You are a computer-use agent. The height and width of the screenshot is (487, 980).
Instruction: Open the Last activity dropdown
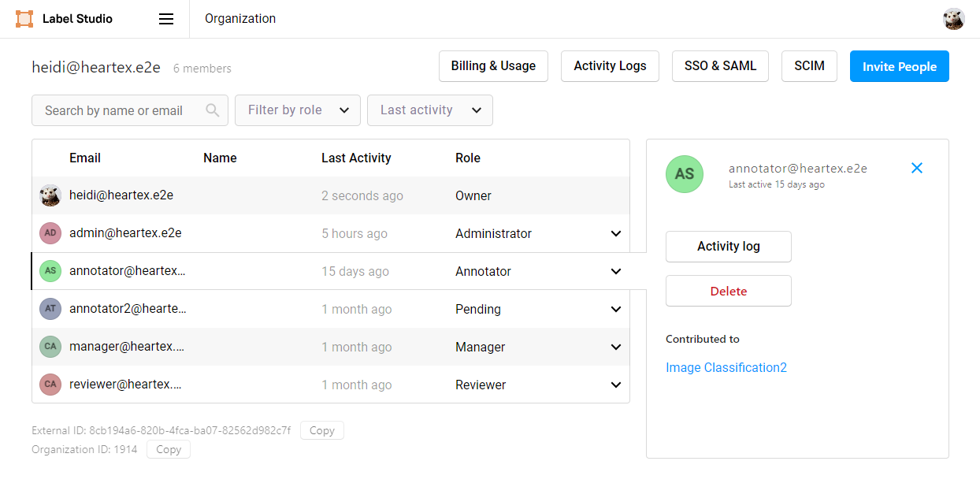[429, 110]
